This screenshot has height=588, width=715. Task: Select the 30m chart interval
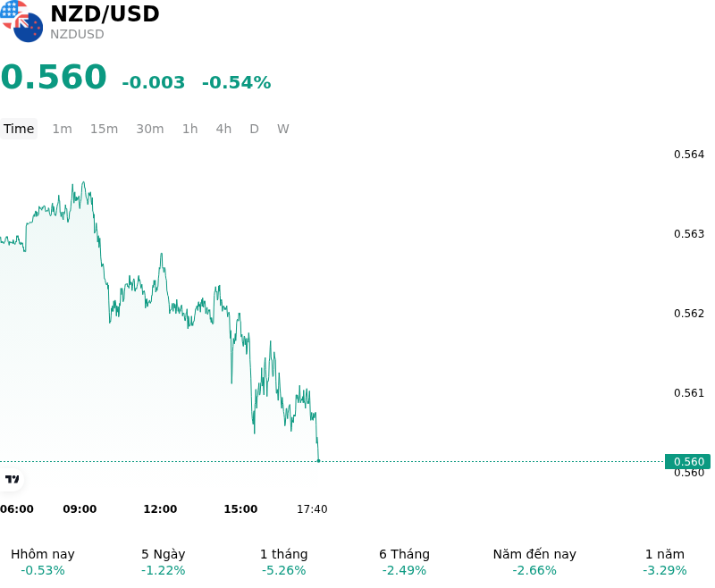coord(150,129)
